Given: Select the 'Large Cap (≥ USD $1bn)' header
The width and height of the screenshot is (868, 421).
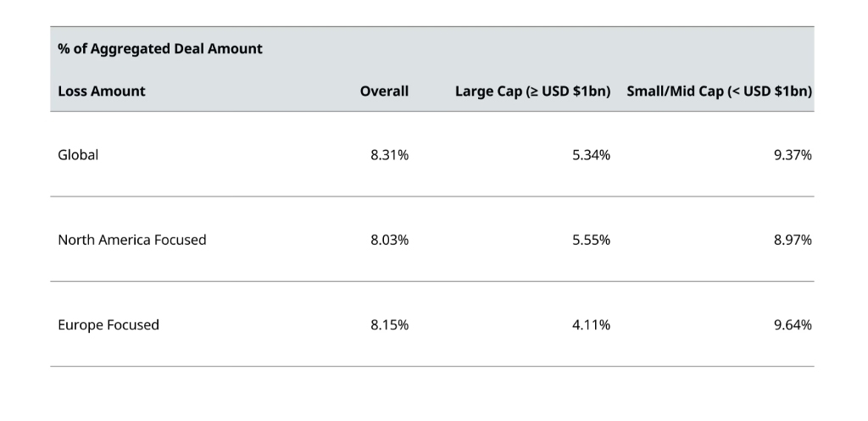Looking at the screenshot, I should (x=532, y=91).
